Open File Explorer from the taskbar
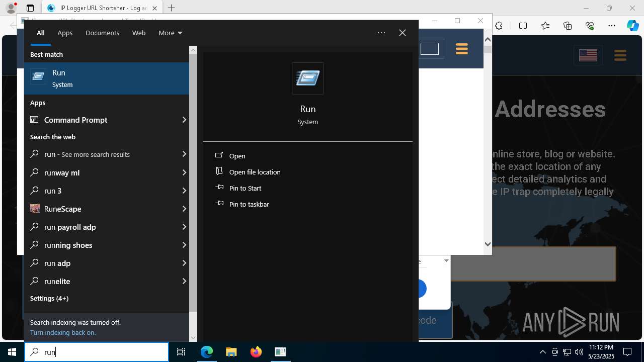Viewport: 644px width, 362px height. click(x=231, y=352)
